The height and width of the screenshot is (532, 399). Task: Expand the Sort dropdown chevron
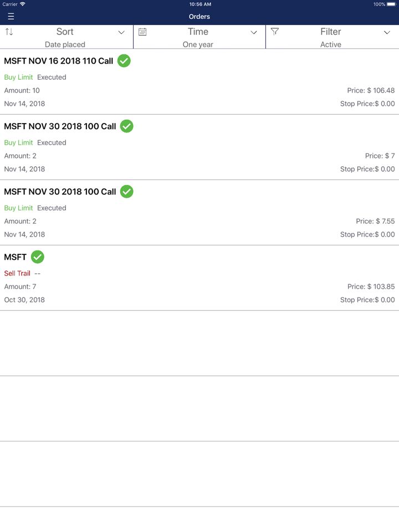[x=121, y=33]
